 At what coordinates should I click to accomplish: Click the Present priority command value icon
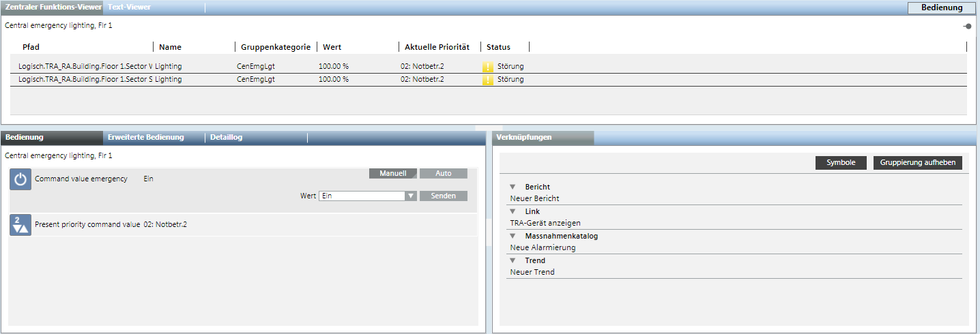20,225
